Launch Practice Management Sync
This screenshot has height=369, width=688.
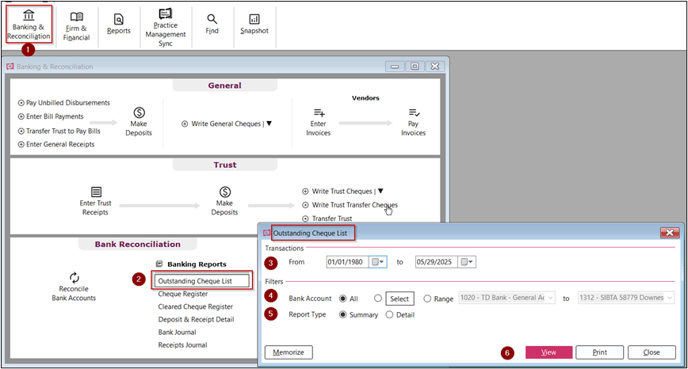(165, 28)
